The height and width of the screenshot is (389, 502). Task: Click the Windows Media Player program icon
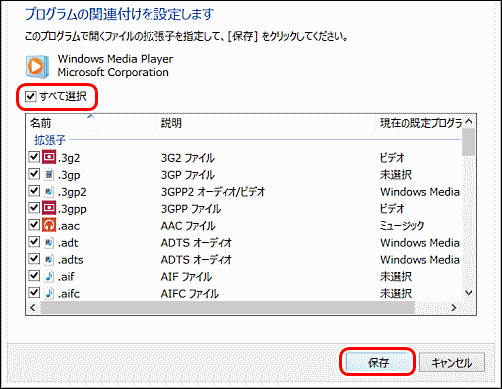tap(37, 66)
